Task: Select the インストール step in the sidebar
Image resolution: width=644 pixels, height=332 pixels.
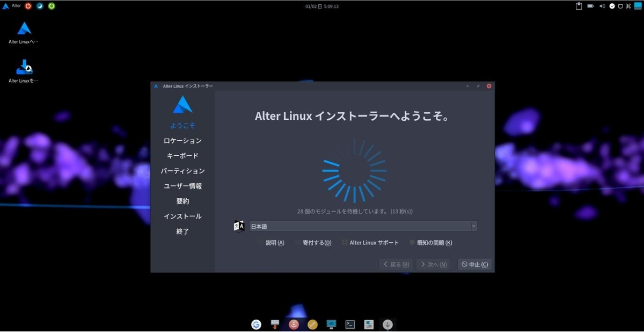Action: click(x=182, y=216)
